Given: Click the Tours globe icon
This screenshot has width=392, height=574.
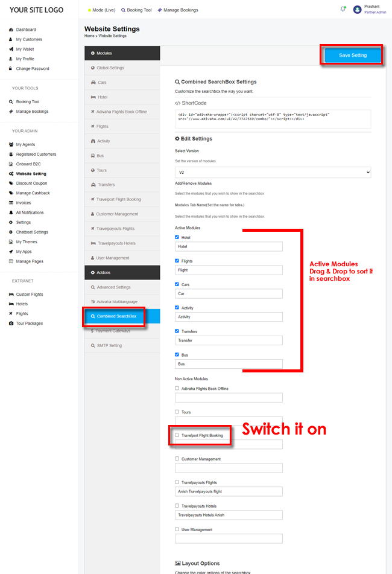Looking at the screenshot, I should [x=93, y=170].
